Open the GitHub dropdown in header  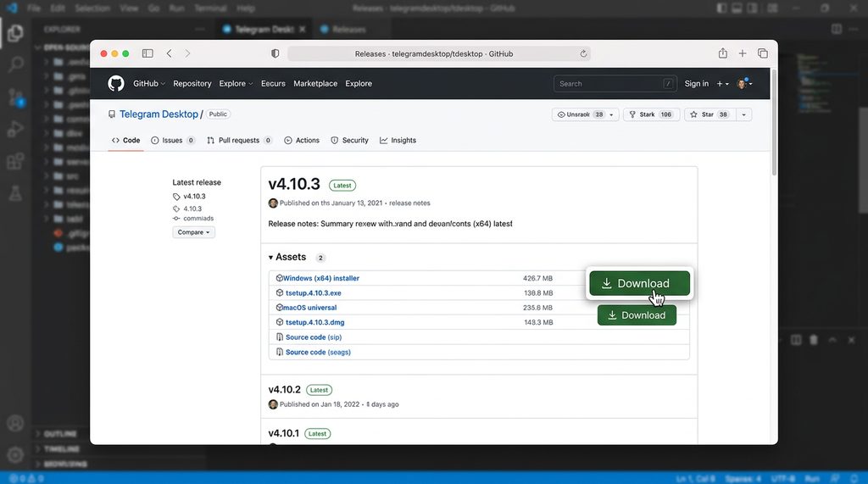point(149,84)
